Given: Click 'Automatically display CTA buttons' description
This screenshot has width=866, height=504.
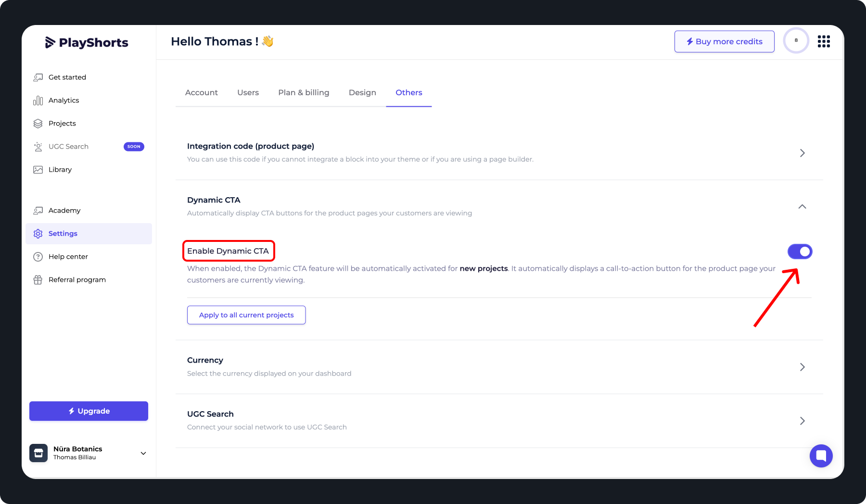Looking at the screenshot, I should click(330, 213).
